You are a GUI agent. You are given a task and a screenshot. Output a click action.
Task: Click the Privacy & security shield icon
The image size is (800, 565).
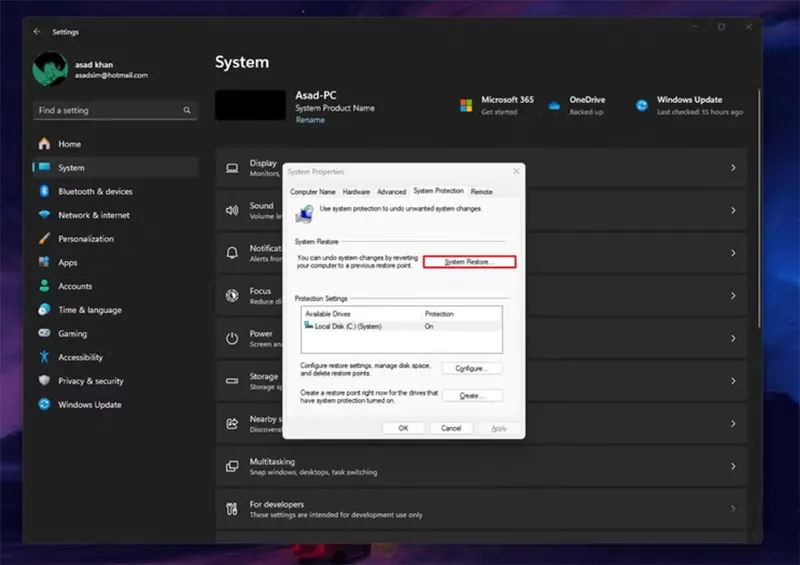(x=44, y=381)
